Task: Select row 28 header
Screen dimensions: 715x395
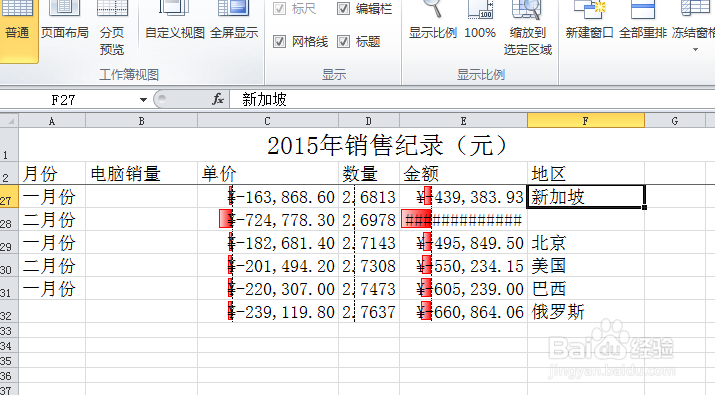Action: (x=9, y=220)
